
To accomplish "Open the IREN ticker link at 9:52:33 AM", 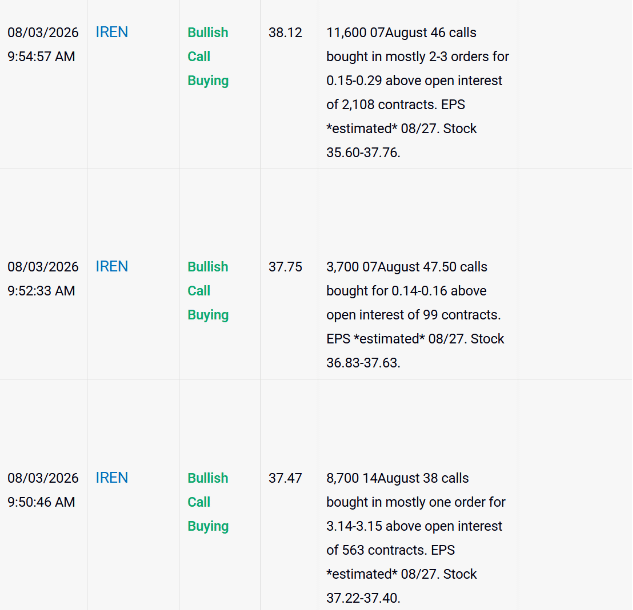I will (x=112, y=266).
